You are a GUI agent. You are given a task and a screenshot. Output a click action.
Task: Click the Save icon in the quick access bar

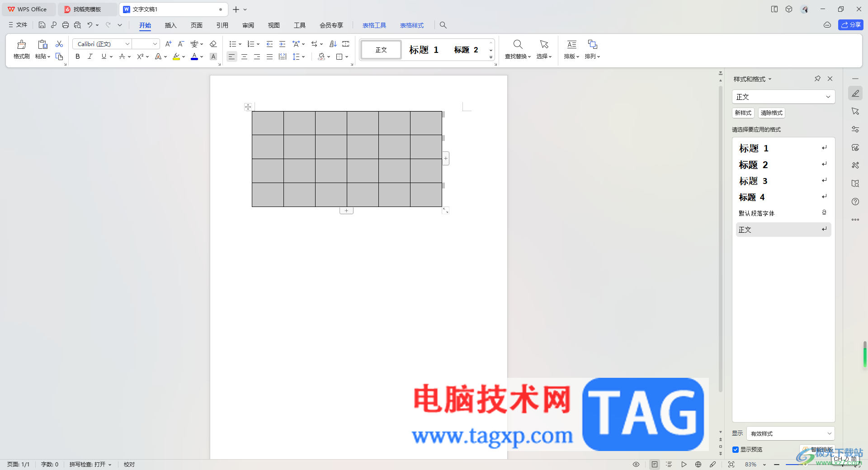point(42,25)
